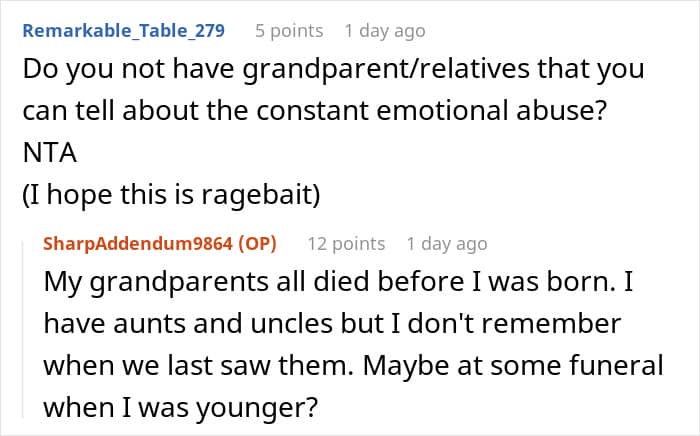The width and height of the screenshot is (700, 436).
Task: Open Remarkable_Table_279's user profile
Action: [123, 30]
